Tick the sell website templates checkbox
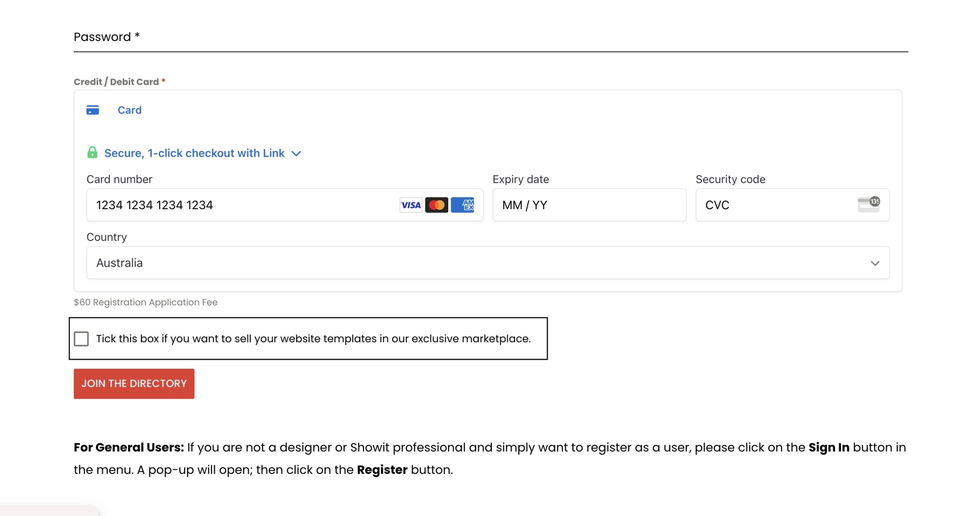Screen dimensions: 980x516 81,339
